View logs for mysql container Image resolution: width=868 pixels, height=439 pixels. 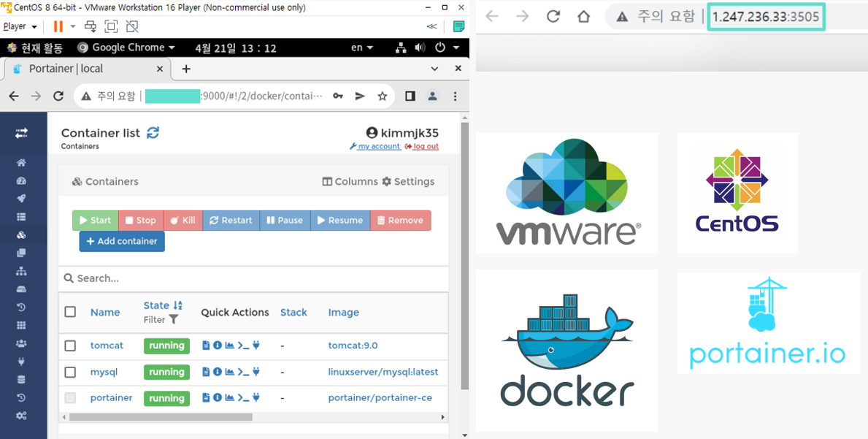[206, 372]
